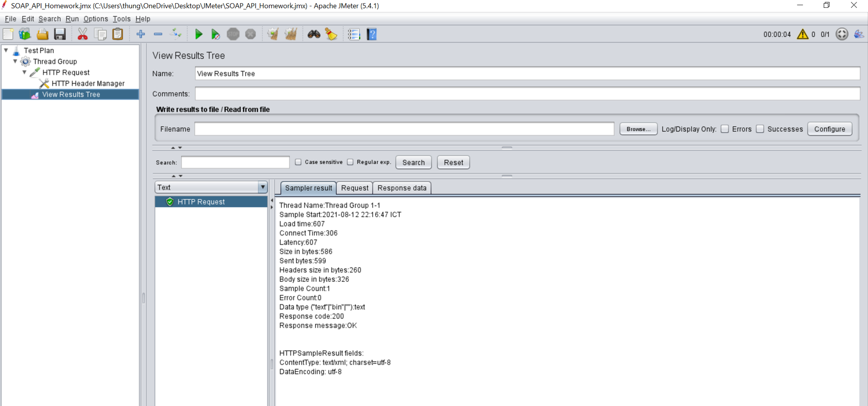Select View Results Tree in the tree

[x=70, y=95]
